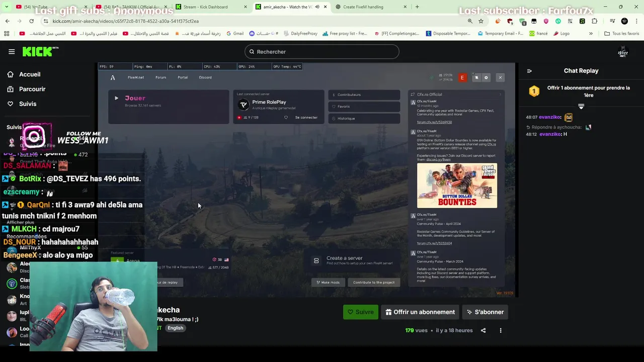Viewport: 644px width, 362px height.
Task: Go back in browser history
Action: [7, 21]
